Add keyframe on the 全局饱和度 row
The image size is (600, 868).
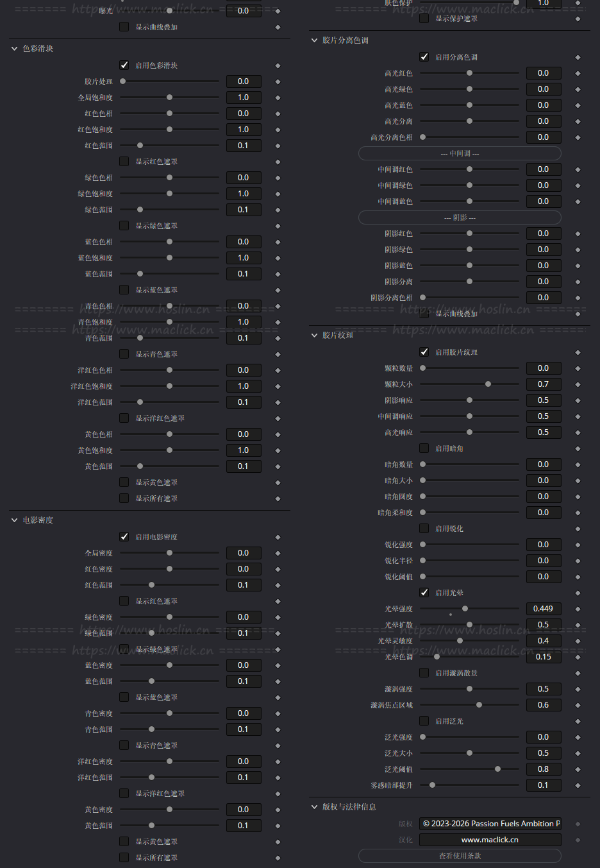tap(278, 98)
